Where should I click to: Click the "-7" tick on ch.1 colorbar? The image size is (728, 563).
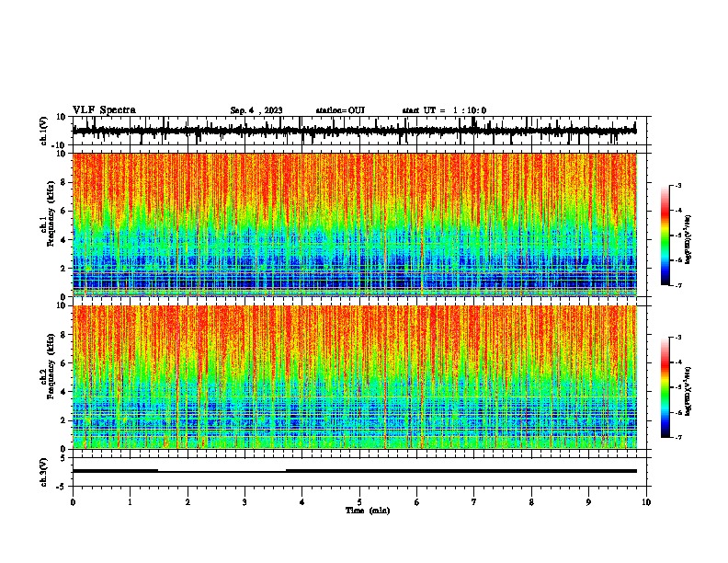(678, 285)
